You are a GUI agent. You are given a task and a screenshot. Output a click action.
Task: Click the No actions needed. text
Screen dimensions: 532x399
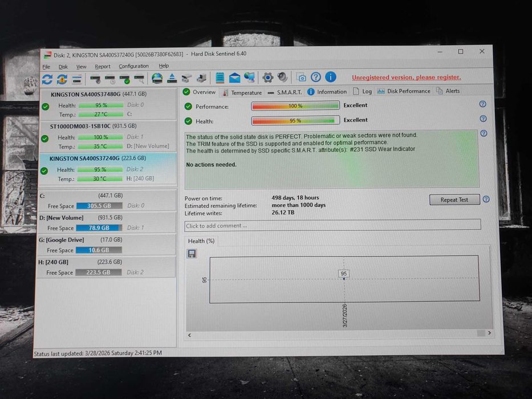[211, 165]
